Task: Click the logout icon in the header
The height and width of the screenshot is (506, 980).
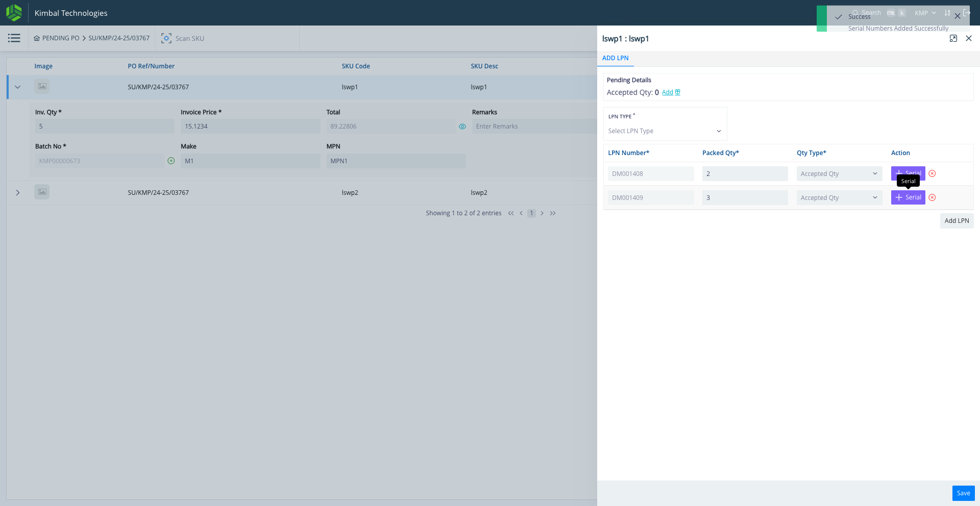Action: tap(966, 13)
